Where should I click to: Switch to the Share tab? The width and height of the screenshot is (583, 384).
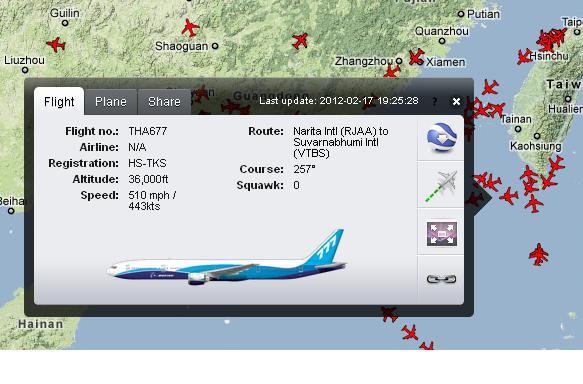tap(164, 101)
